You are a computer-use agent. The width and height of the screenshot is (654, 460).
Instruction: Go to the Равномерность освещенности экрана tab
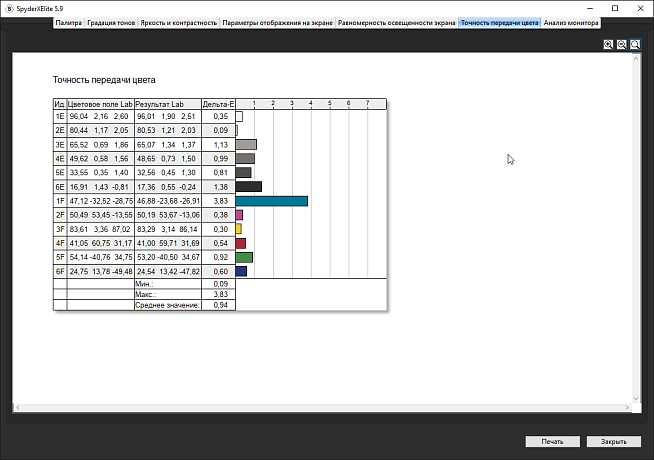397,21
